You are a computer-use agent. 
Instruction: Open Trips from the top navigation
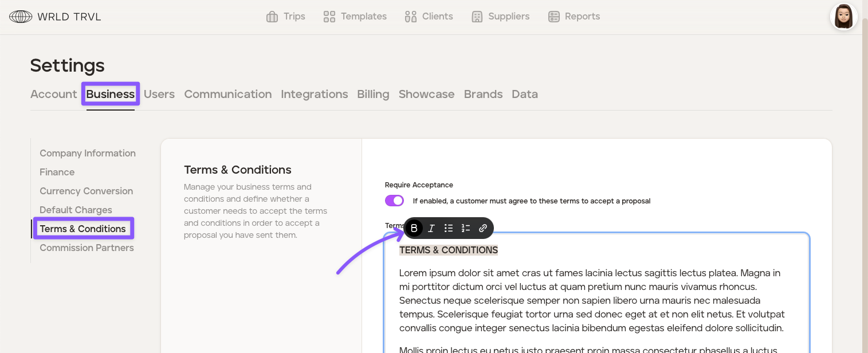(x=285, y=17)
